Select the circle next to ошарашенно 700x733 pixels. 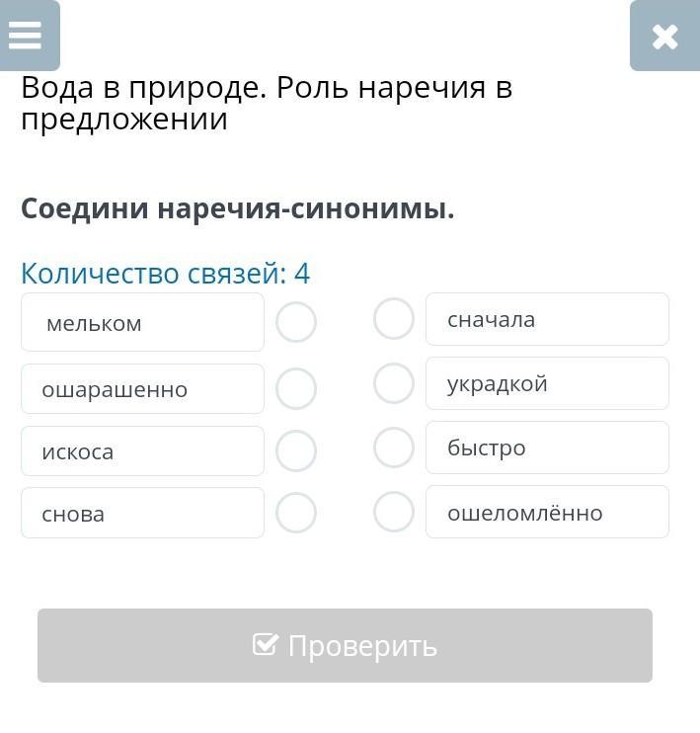coord(296,388)
